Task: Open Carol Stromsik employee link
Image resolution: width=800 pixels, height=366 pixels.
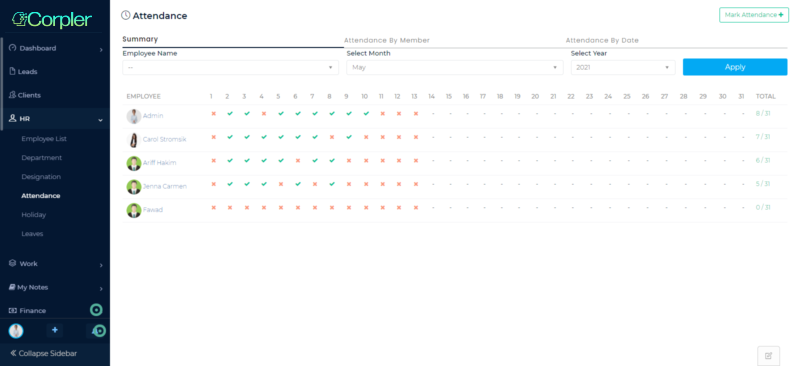Action: pyautogui.click(x=165, y=139)
